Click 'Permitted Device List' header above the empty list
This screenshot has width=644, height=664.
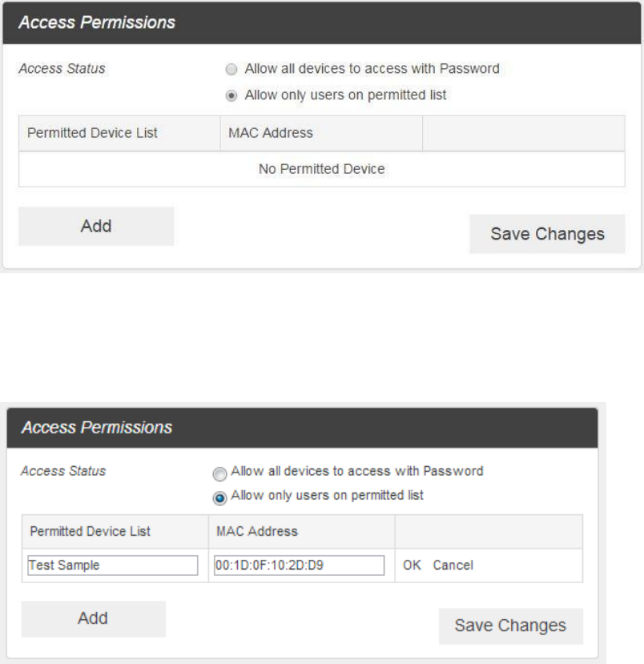click(92, 133)
